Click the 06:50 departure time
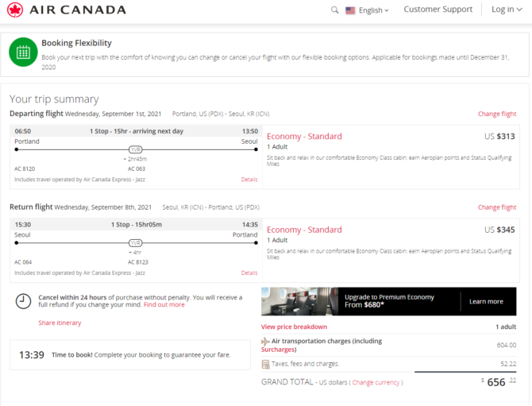 23,131
